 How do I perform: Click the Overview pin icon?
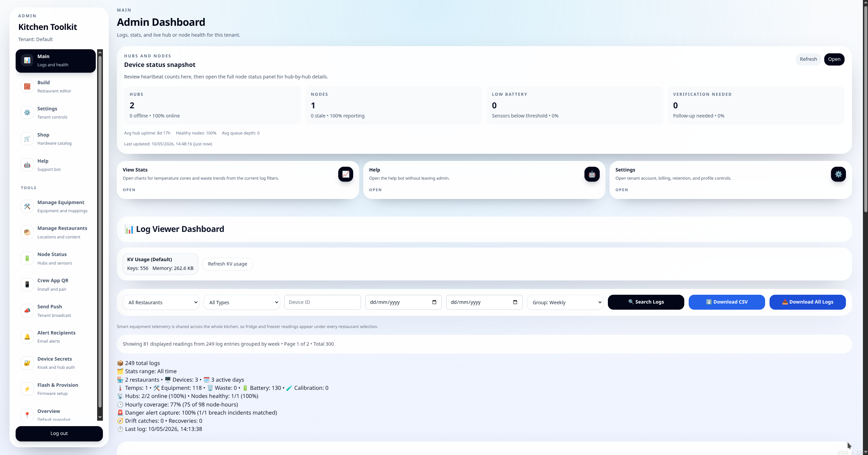[x=27, y=415]
